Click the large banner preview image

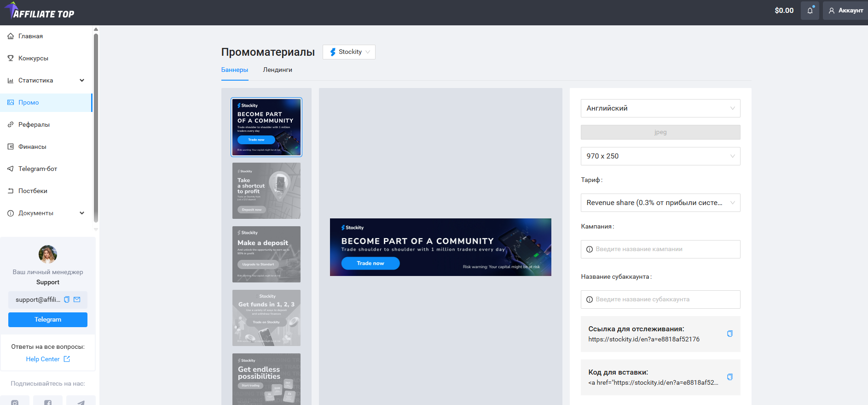pos(440,247)
